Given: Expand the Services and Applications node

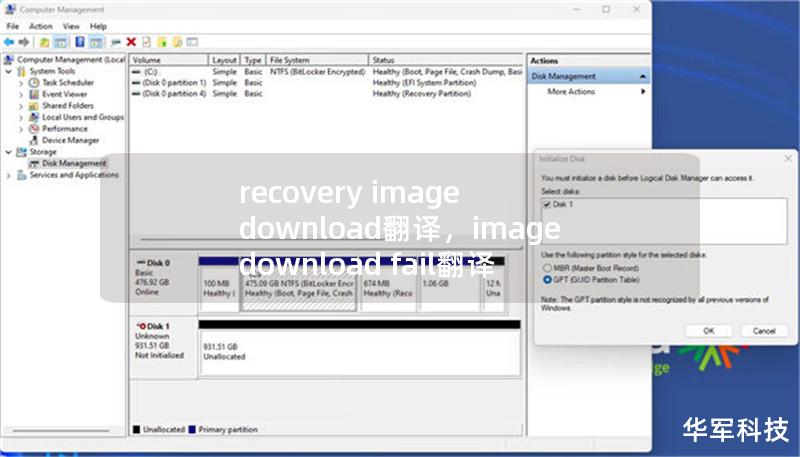Looking at the screenshot, I should 8,175.
